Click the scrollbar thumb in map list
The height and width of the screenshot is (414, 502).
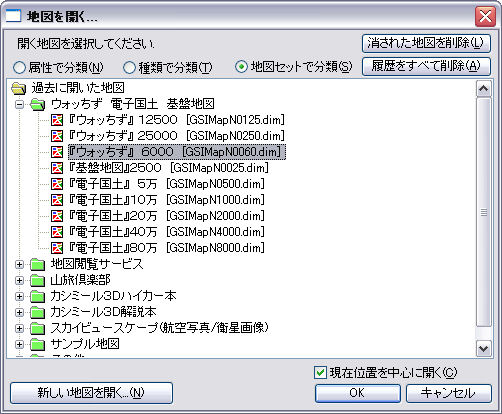click(484, 212)
